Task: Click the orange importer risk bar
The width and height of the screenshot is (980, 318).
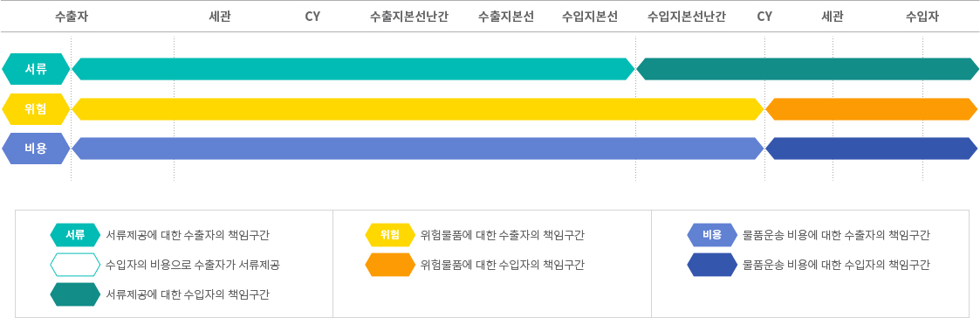Action: [871, 109]
